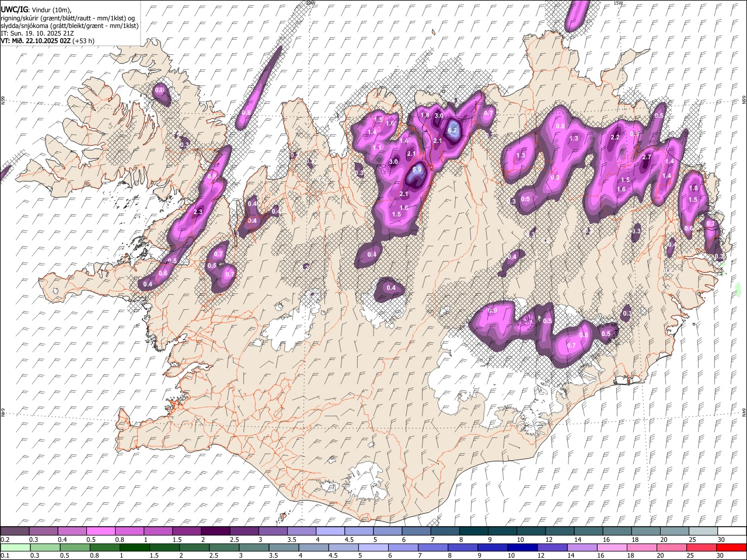Click the 'Vindur (10m)' header label

(x=50, y=9)
